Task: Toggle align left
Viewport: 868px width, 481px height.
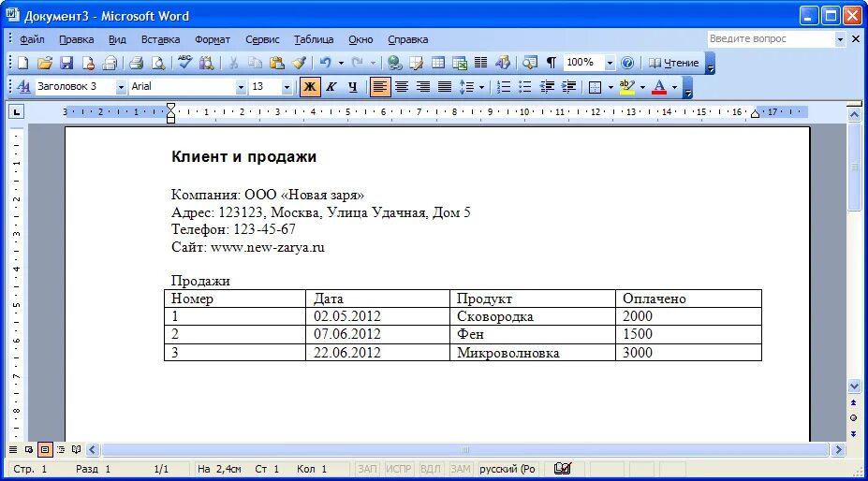Action: [x=380, y=87]
